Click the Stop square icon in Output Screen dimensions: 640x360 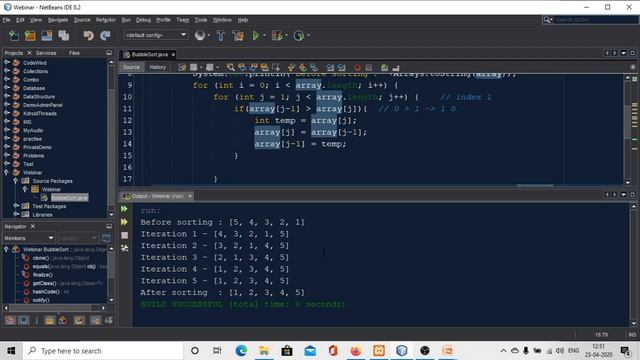[x=124, y=235]
